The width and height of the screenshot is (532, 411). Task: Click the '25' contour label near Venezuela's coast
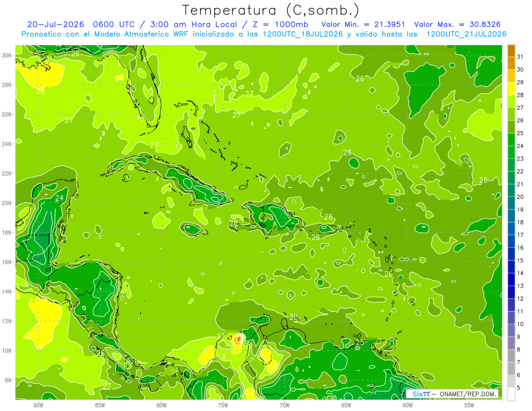tap(360, 342)
